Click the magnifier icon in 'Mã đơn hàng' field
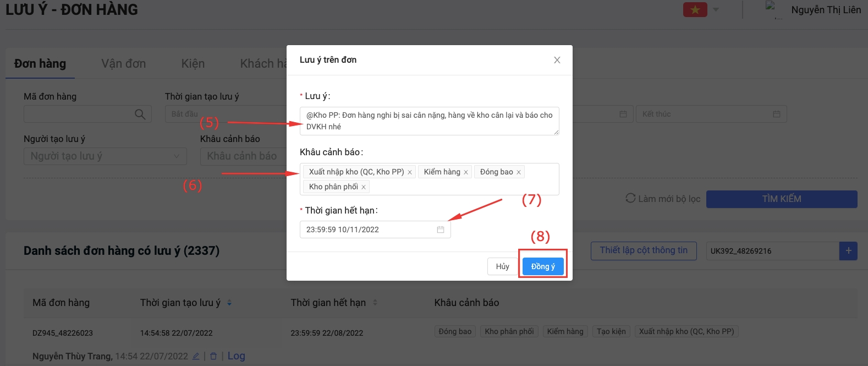The height and width of the screenshot is (366, 868). (140, 114)
